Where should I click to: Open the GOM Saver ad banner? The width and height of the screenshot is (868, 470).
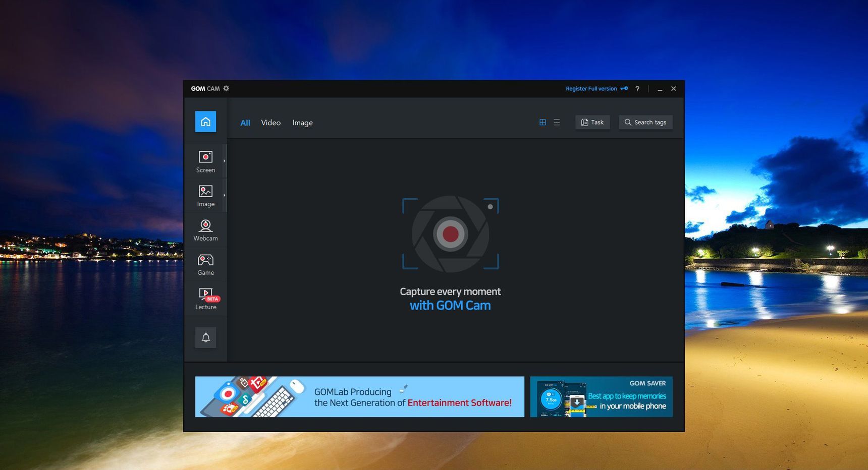(601, 396)
